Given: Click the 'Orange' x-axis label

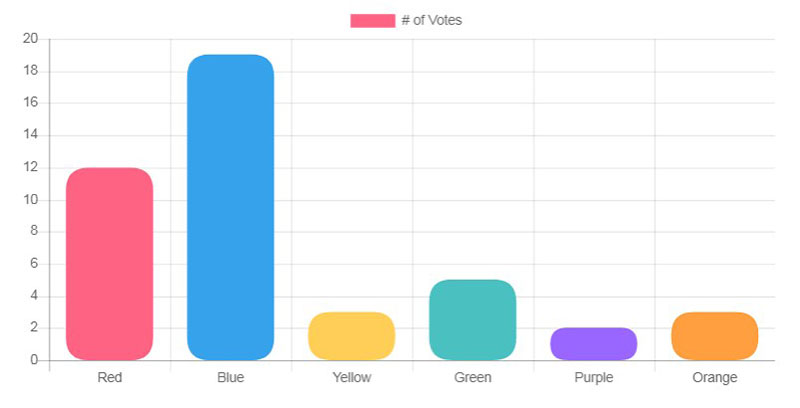Looking at the screenshot, I should (715, 378).
